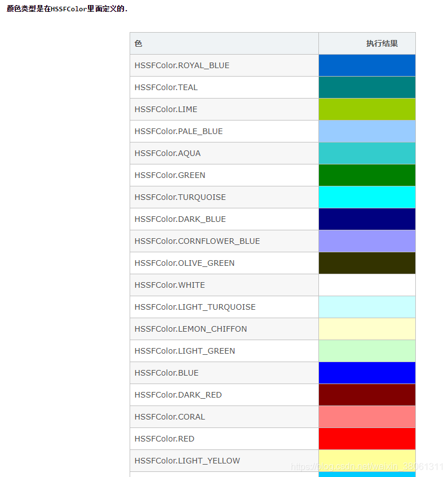The width and height of the screenshot is (448, 477).
Task: Click the HSSFColor.WHITE label
Action: pyautogui.click(x=170, y=285)
